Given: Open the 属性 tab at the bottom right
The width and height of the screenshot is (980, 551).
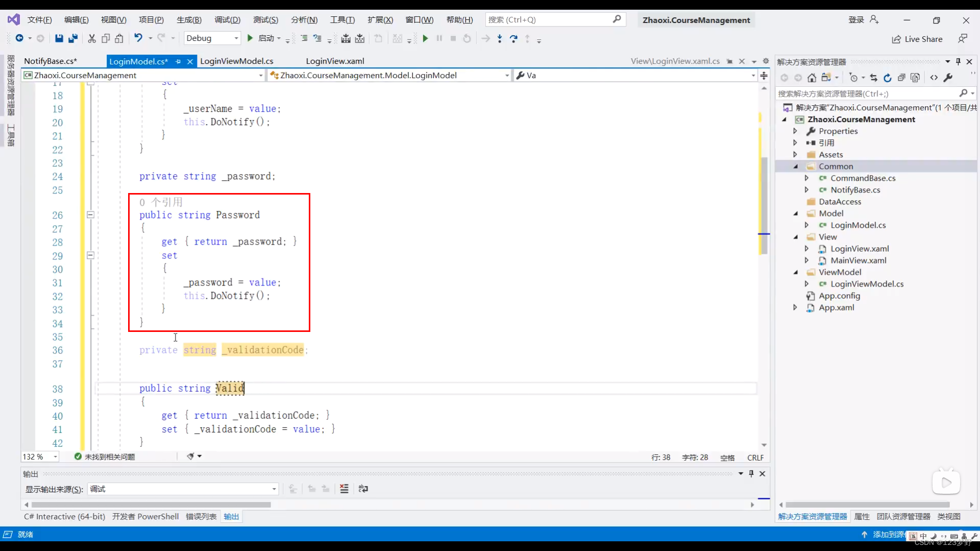Looking at the screenshot, I should [862, 517].
